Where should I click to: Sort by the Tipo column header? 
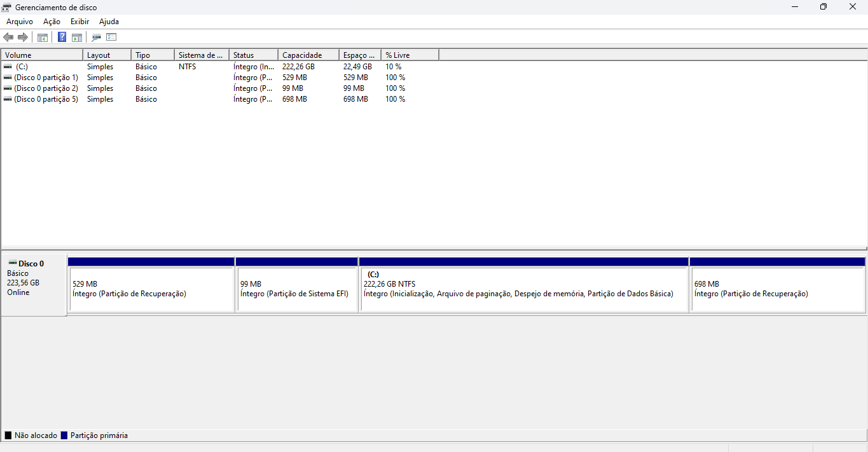(x=153, y=55)
